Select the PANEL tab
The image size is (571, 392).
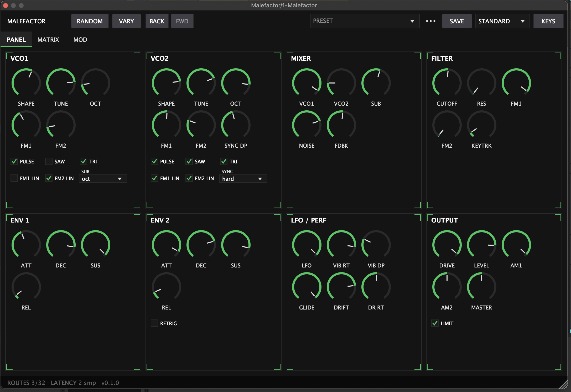(x=16, y=40)
